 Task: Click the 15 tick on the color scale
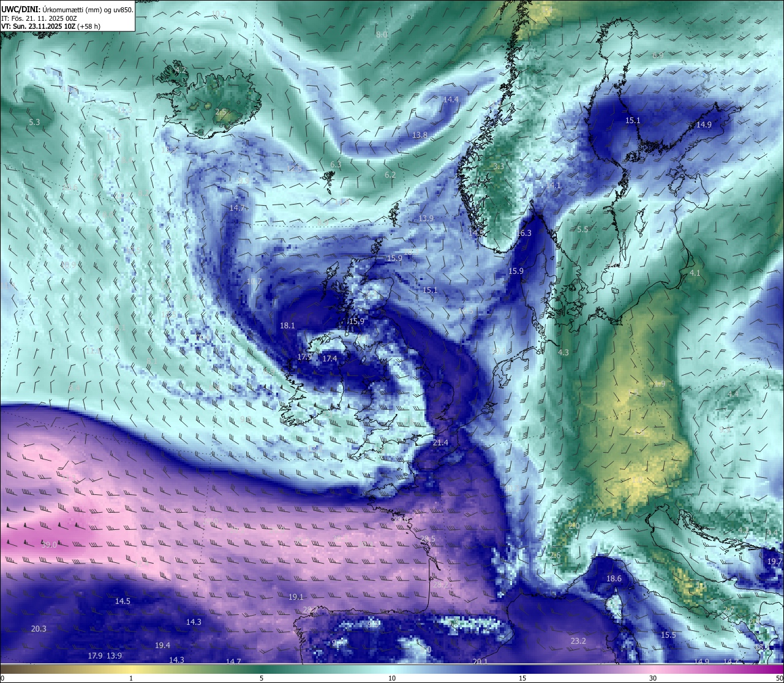coord(522,678)
